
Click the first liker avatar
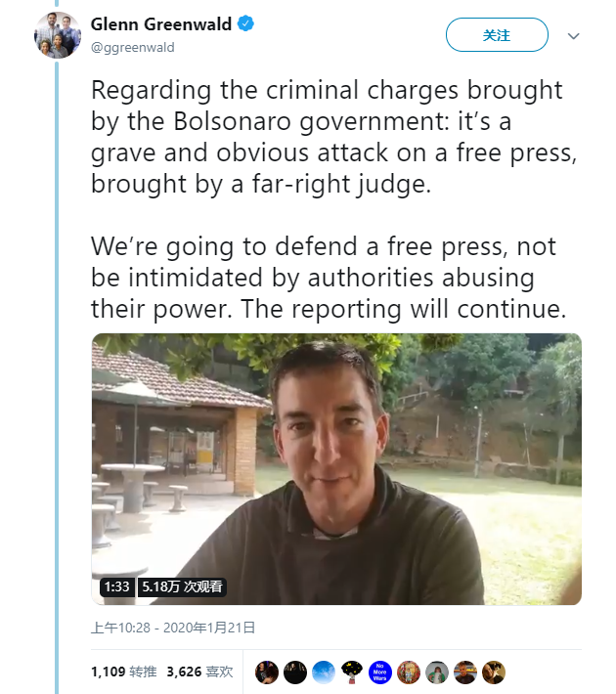pos(267,672)
